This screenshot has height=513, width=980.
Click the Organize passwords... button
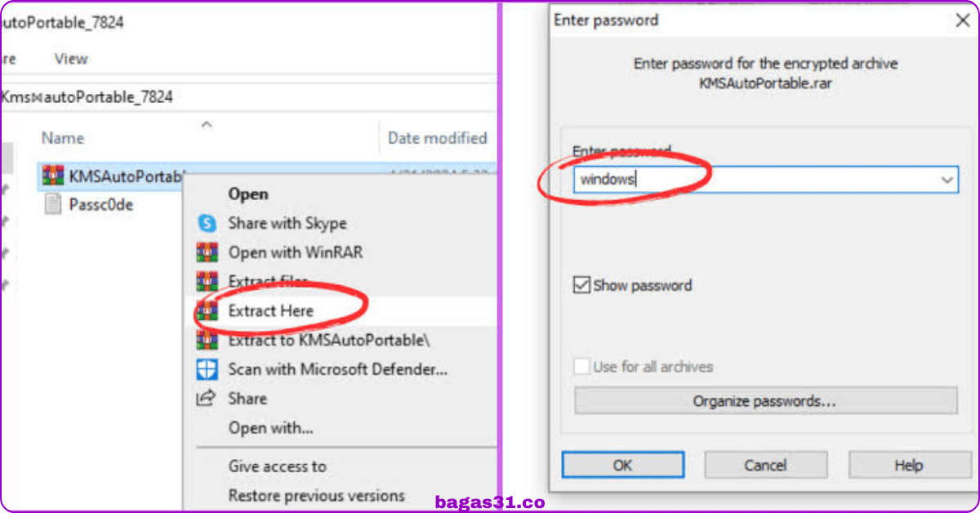765,401
